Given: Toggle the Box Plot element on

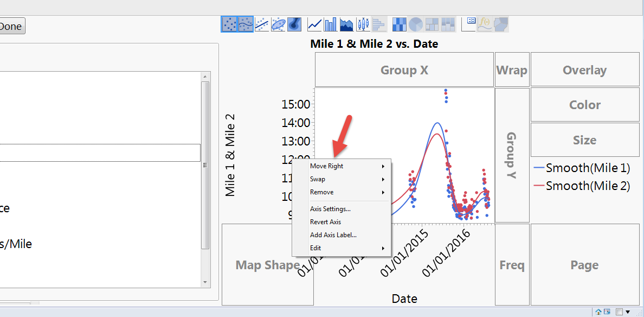Looking at the screenshot, I should click(x=362, y=24).
